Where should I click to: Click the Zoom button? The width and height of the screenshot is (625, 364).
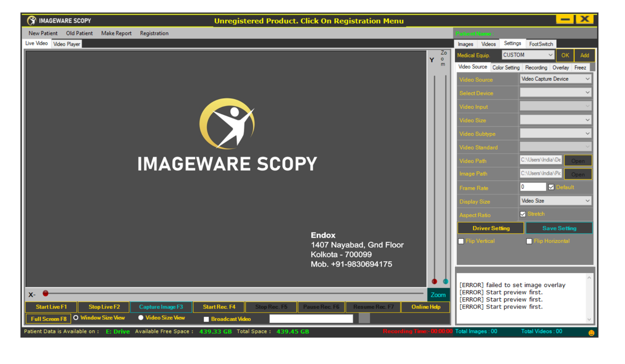[438, 295]
